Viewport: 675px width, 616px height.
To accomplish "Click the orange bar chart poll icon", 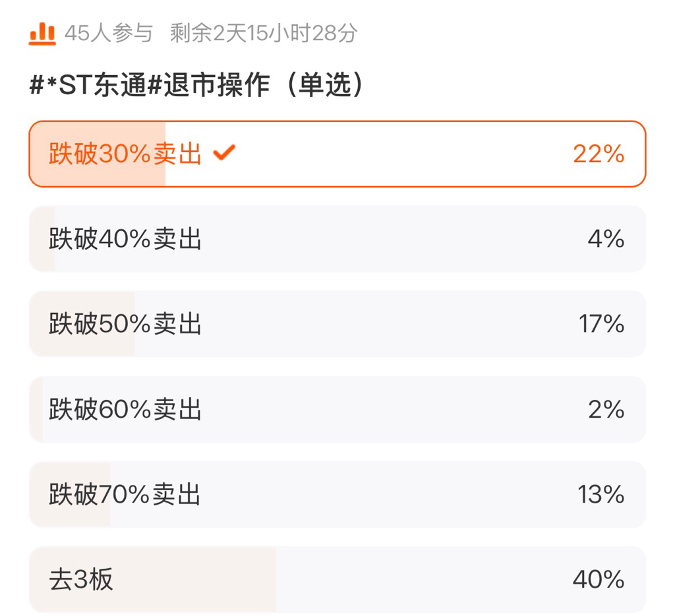I will click(42, 32).
